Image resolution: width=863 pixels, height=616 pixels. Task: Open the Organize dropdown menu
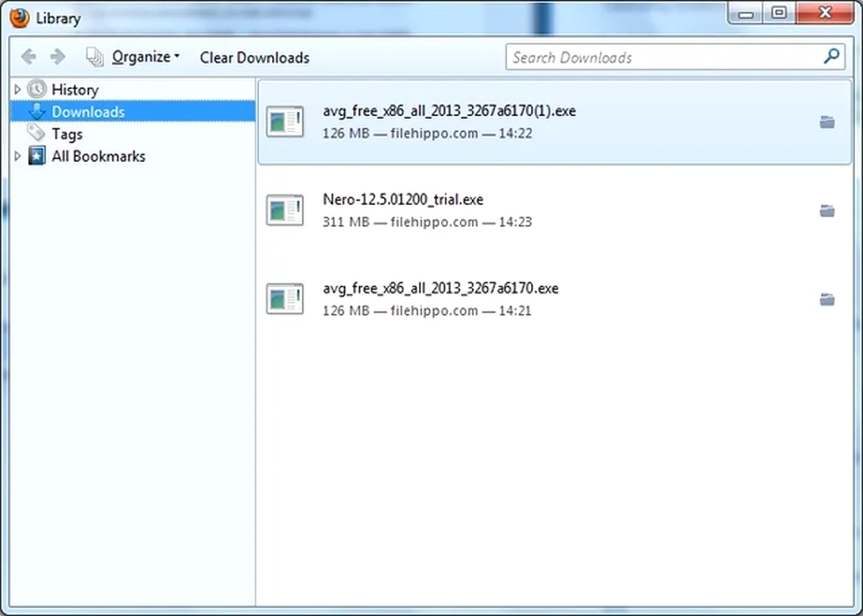point(144,57)
